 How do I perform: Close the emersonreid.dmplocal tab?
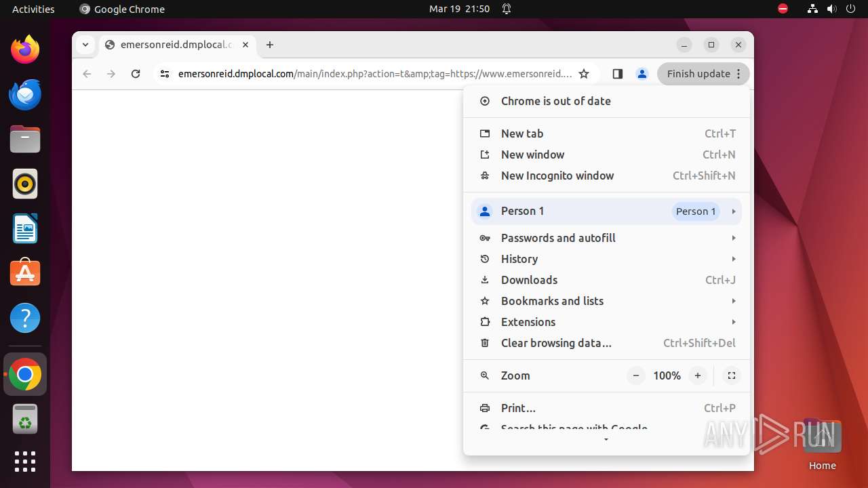(245, 45)
